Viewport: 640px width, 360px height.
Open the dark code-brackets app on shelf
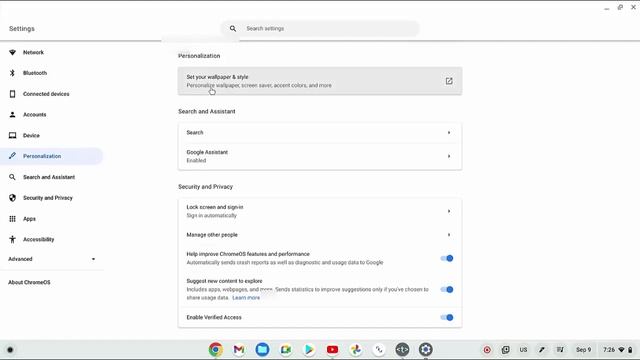tap(402, 349)
